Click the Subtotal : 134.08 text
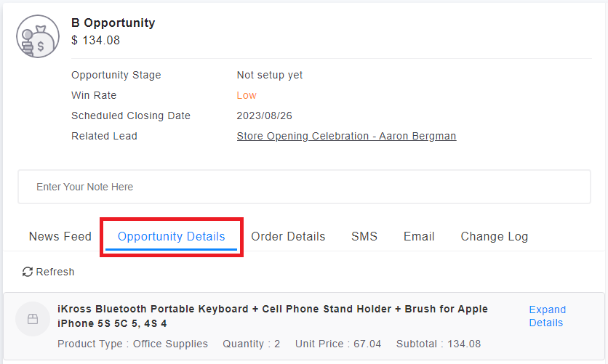Image resolution: width=608 pixels, height=364 pixels. pyautogui.click(x=439, y=344)
